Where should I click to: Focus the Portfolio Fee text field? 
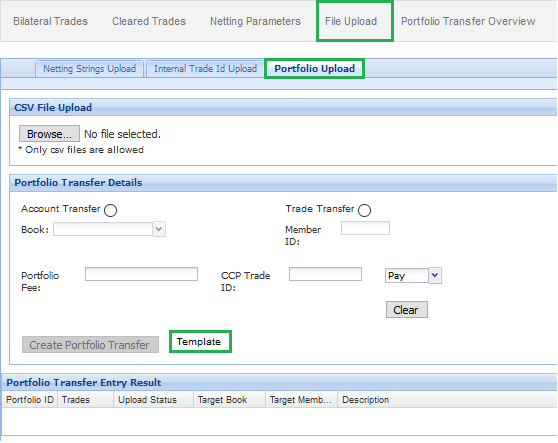tap(141, 274)
